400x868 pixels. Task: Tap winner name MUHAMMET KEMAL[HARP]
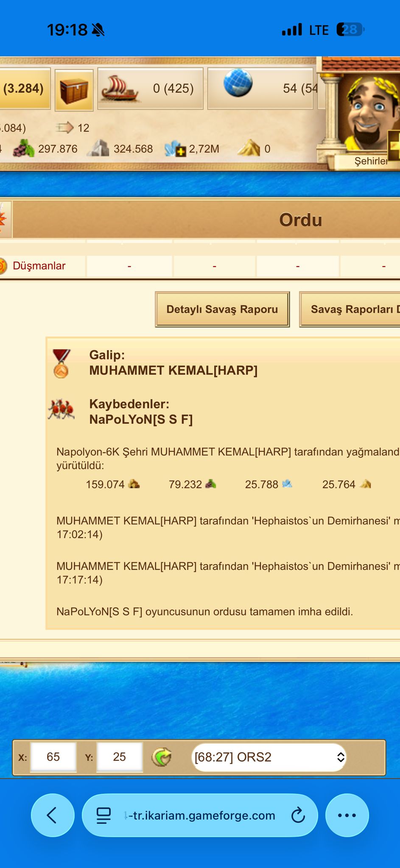[173, 370]
